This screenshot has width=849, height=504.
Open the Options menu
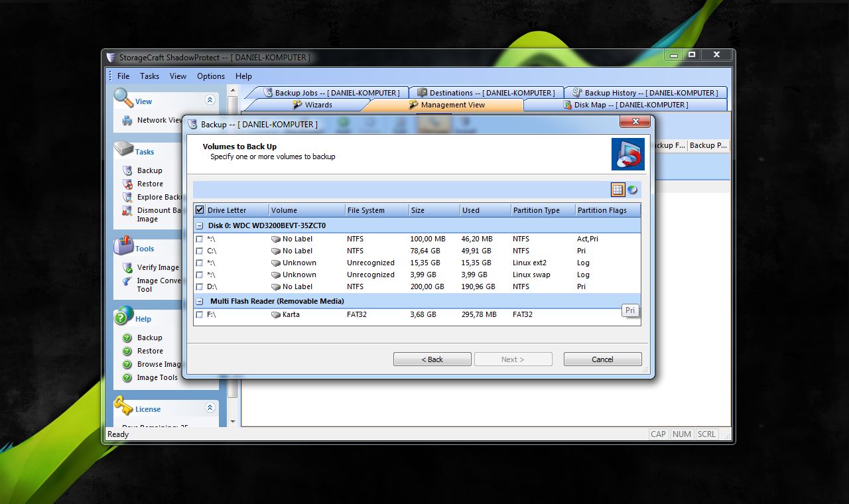211,76
